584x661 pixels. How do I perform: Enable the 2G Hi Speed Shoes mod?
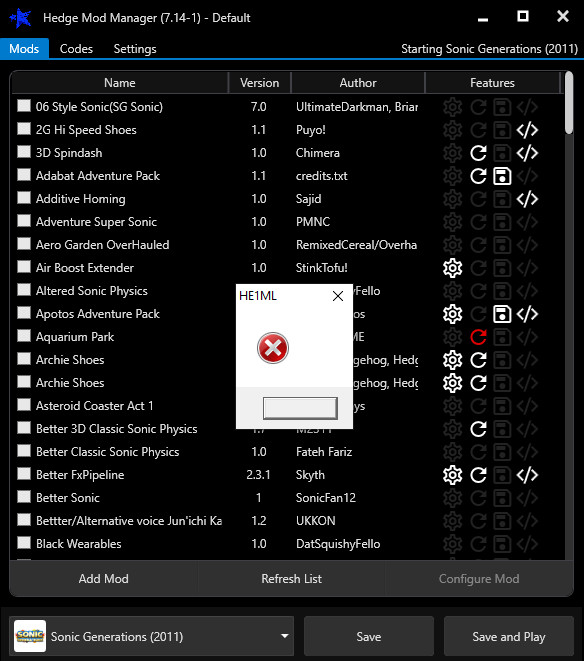24,129
